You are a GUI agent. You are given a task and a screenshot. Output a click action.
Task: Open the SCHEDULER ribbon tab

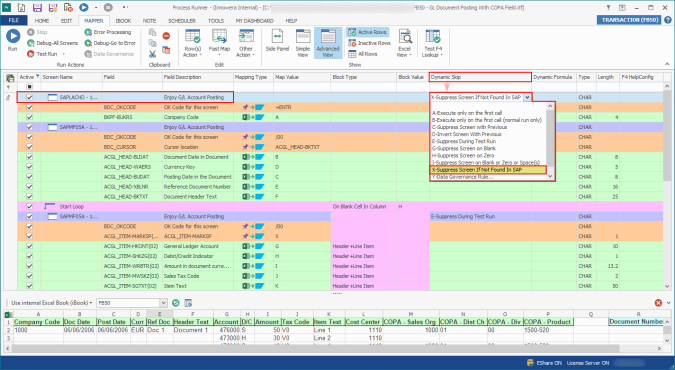point(182,21)
